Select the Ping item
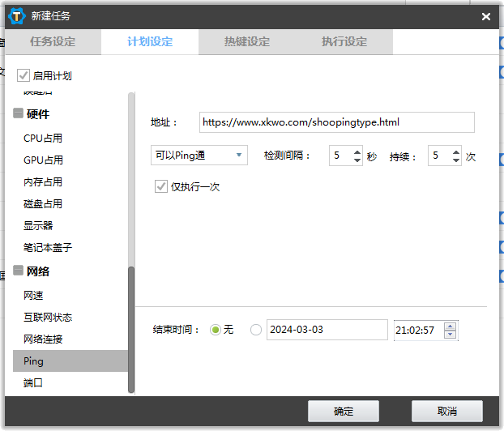 (70, 361)
